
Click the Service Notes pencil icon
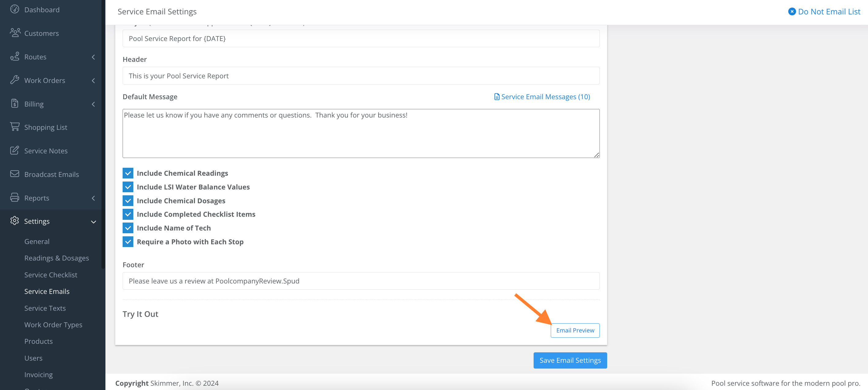tap(14, 150)
